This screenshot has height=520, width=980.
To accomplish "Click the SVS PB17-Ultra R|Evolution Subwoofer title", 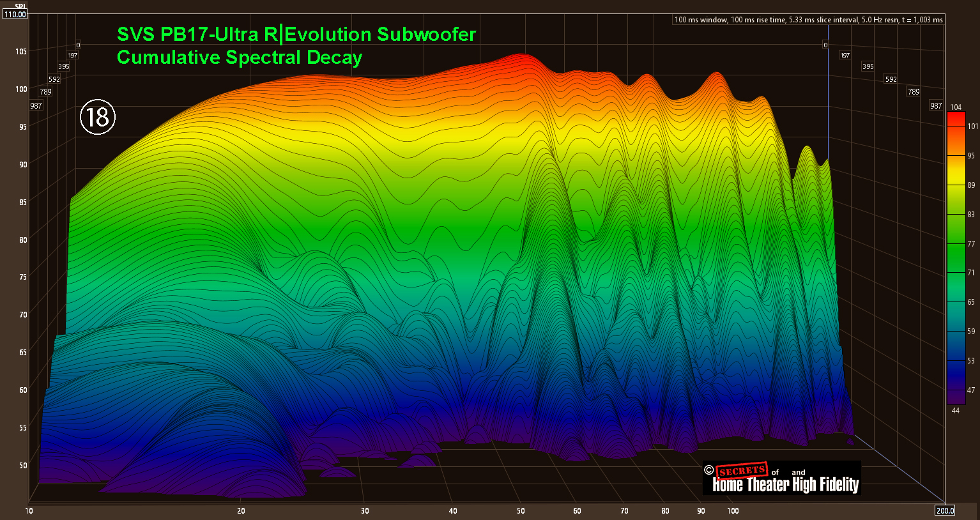I will (x=296, y=34).
